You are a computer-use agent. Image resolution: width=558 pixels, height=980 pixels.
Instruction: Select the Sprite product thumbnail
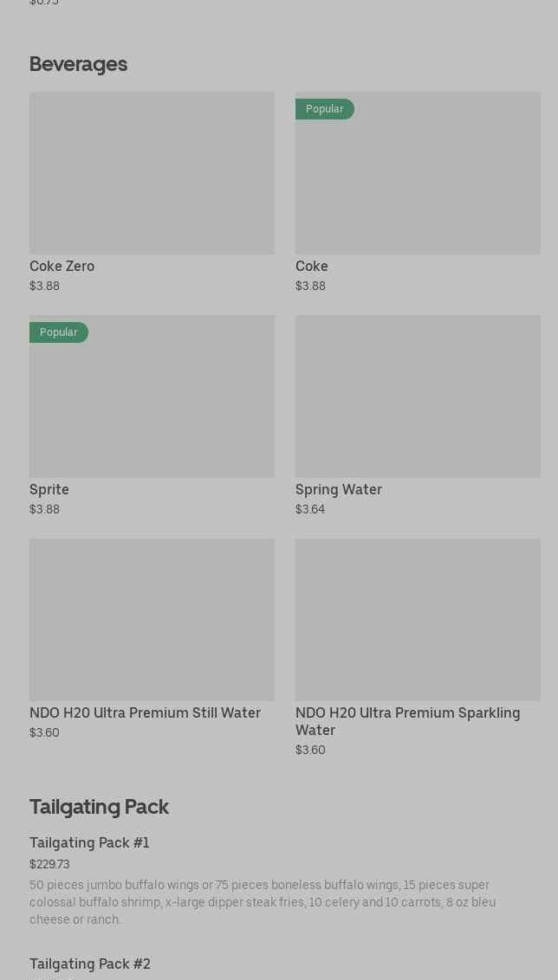click(152, 403)
